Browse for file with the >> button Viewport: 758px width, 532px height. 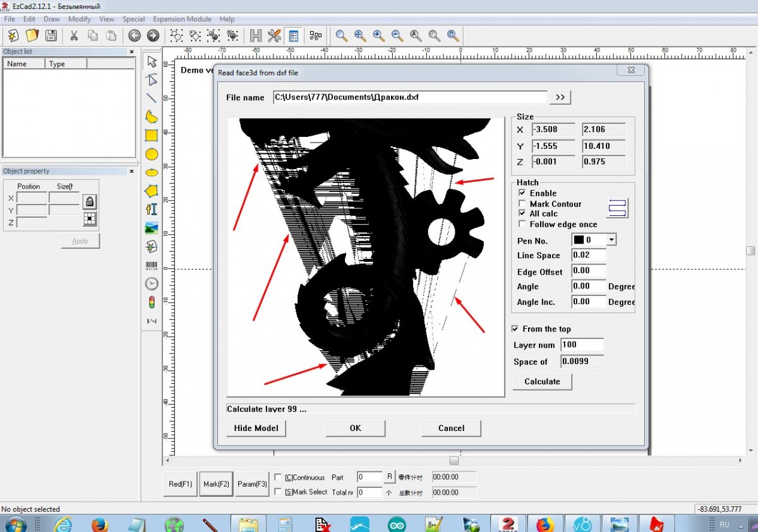click(x=560, y=97)
